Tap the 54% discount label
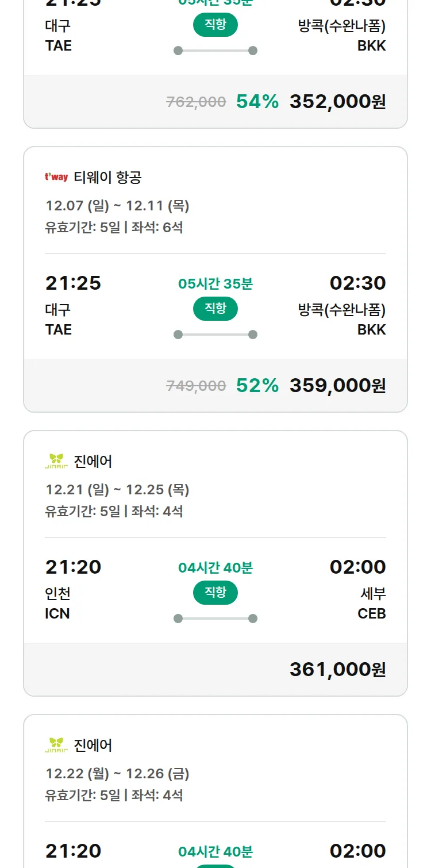 coord(257,101)
